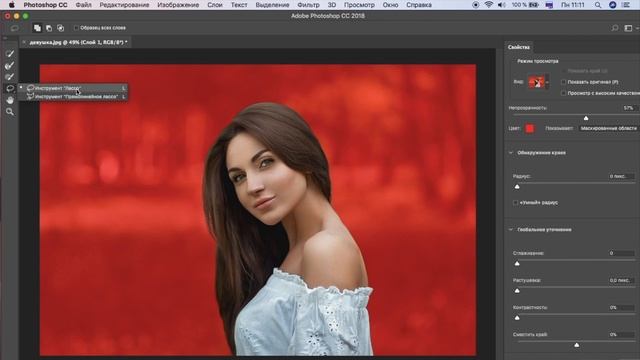Enable the Smart Radius checkbox

pos(516,202)
